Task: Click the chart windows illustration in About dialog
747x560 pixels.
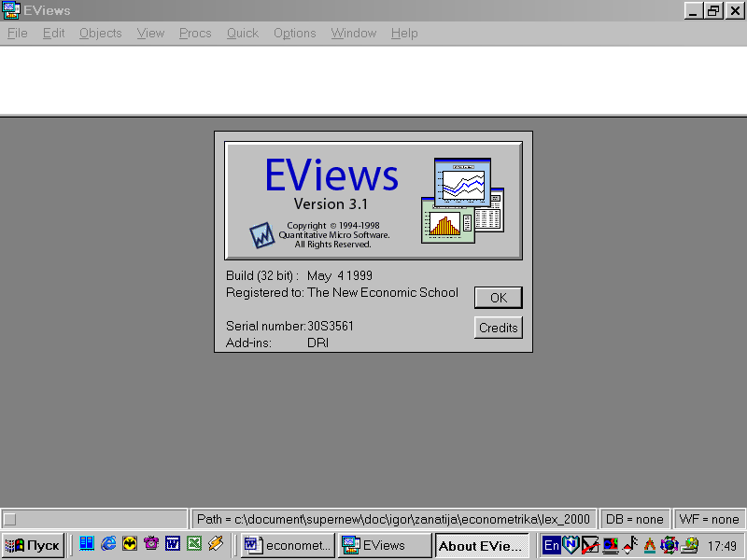Action: click(462, 201)
